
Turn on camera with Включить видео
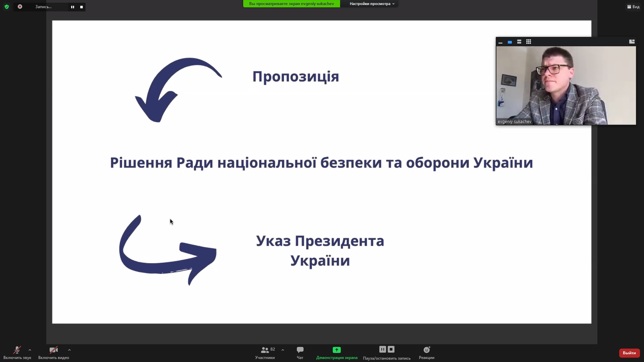pos(54,353)
